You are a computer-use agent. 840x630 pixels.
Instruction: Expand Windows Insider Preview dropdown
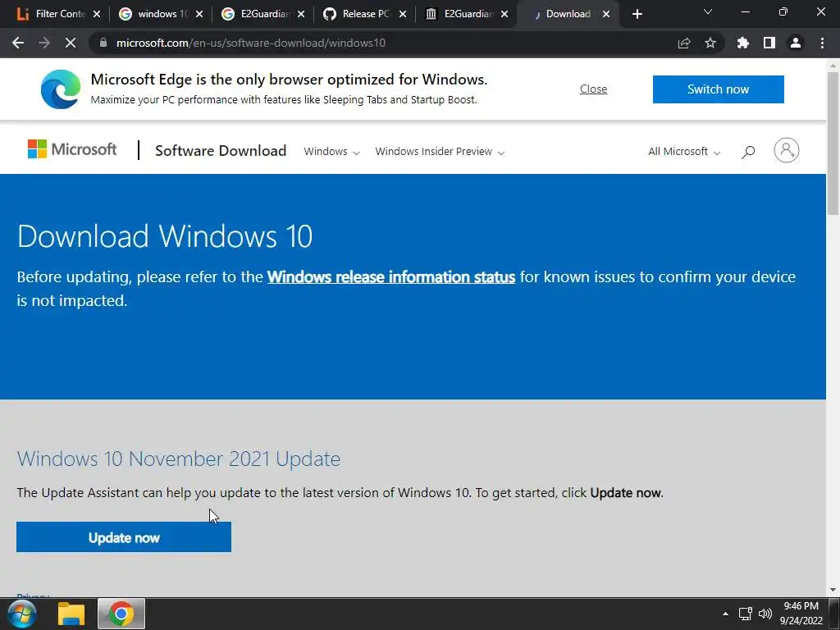(440, 152)
